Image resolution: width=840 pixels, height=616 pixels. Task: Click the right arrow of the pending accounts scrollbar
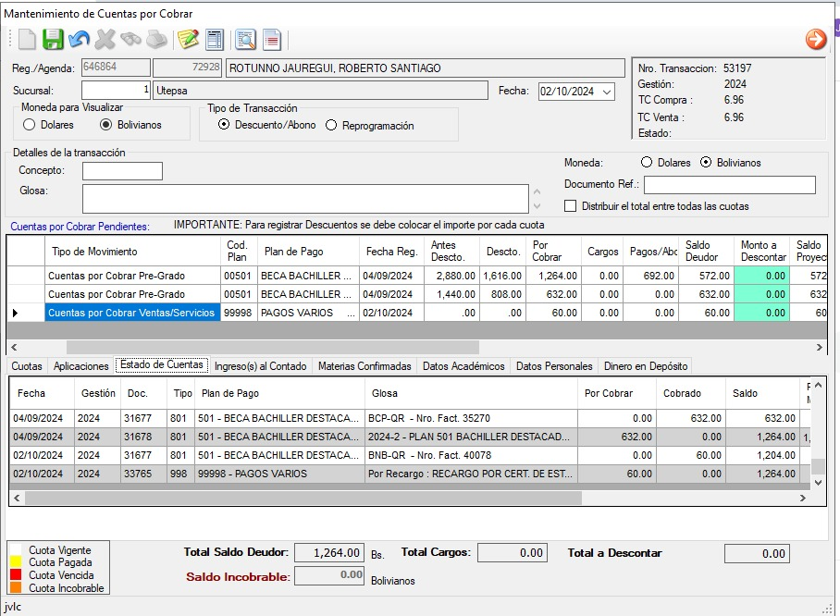point(819,347)
